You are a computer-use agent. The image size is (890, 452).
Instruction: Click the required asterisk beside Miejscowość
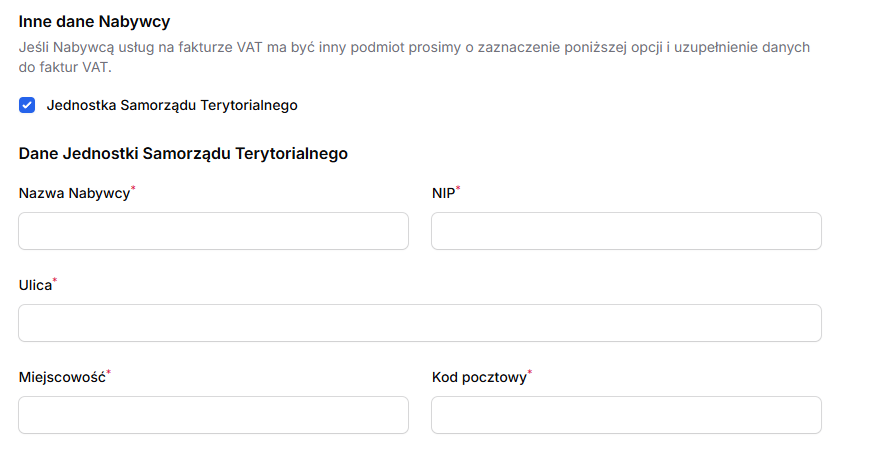(x=109, y=374)
